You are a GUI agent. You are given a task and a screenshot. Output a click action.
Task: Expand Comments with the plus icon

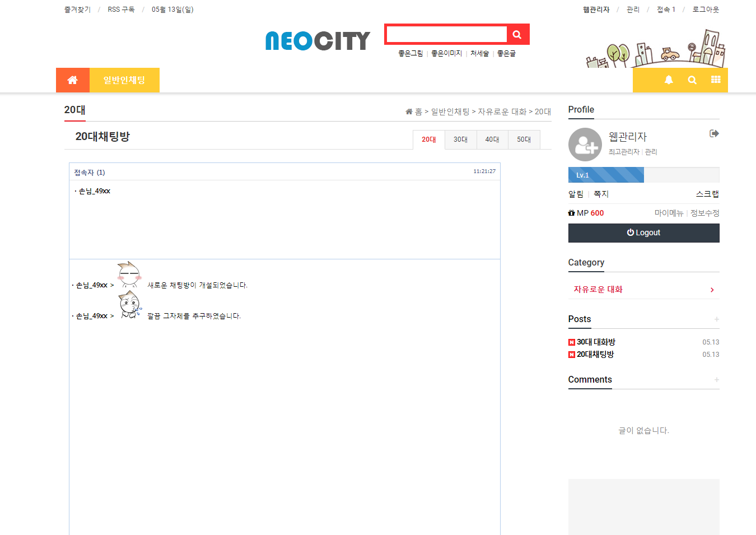(x=716, y=380)
